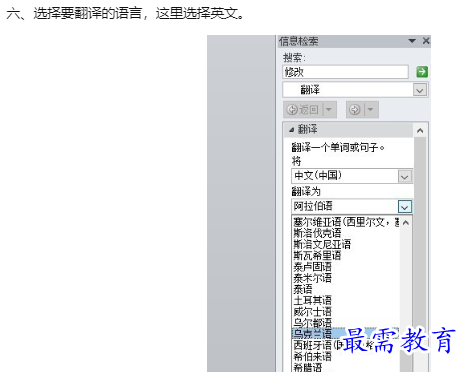Open the 信息检索 pane options menu arrow

(x=412, y=41)
